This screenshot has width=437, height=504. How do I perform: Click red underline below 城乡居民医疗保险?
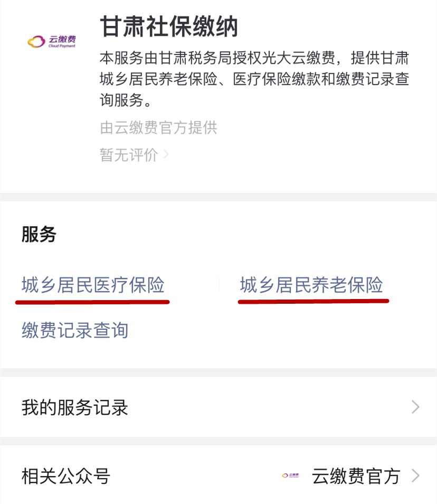(x=92, y=302)
